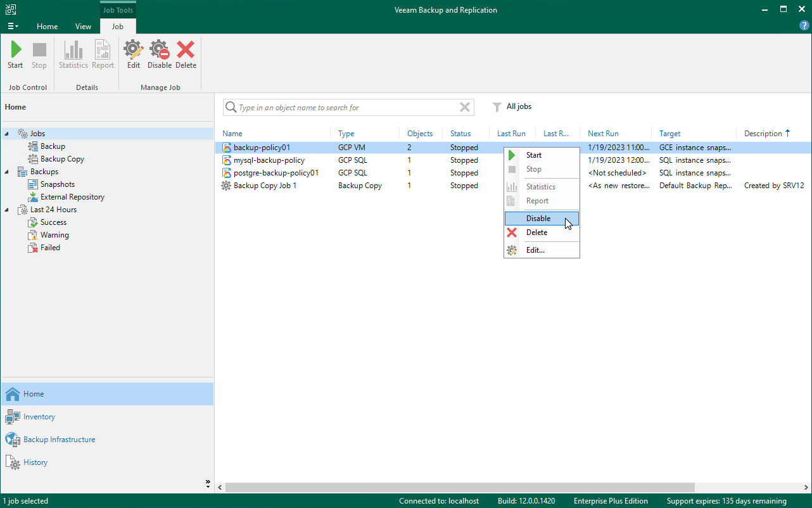Click the Start job ribbon icon

[15, 55]
